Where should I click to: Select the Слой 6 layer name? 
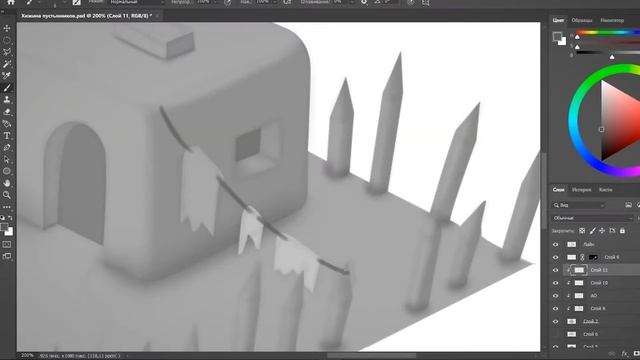(x=590, y=334)
